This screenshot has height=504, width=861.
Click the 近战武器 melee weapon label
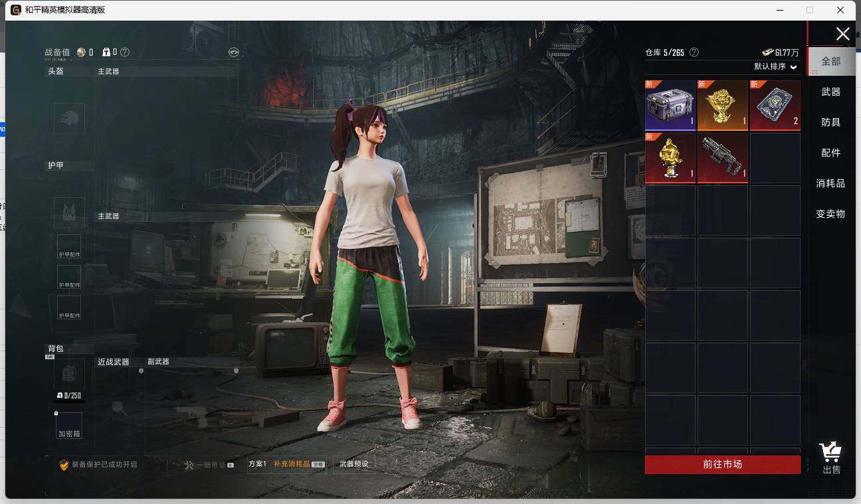point(114,362)
